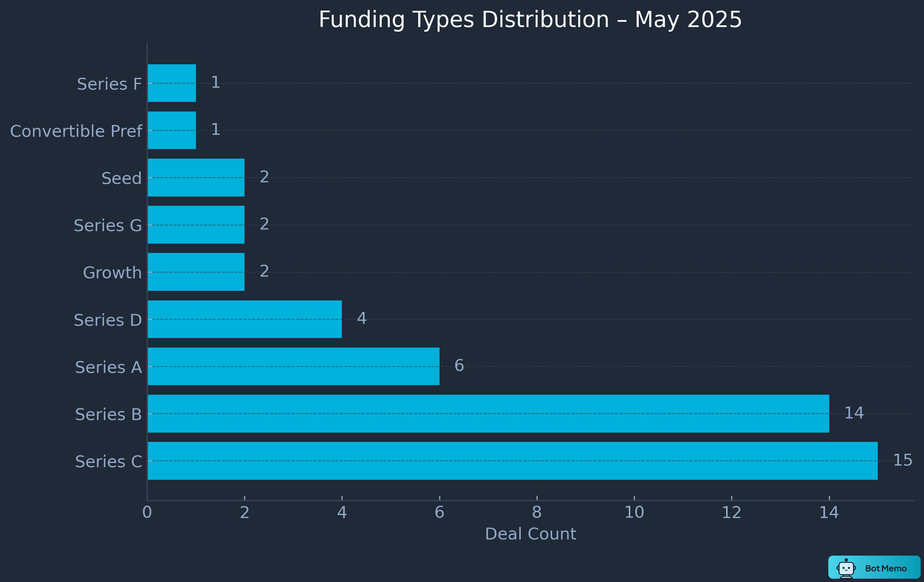Viewport: 924px width, 582px height.
Task: Click the value label 6
Action: 459,365
